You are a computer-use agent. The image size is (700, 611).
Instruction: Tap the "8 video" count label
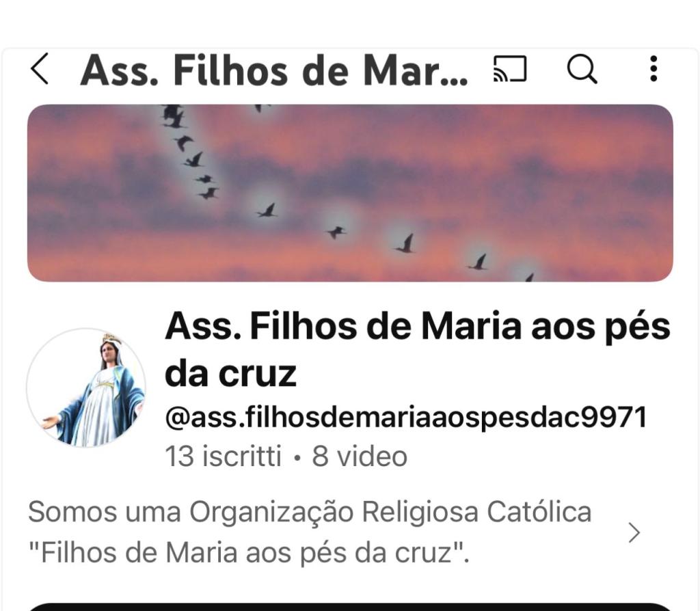pyautogui.click(x=360, y=456)
